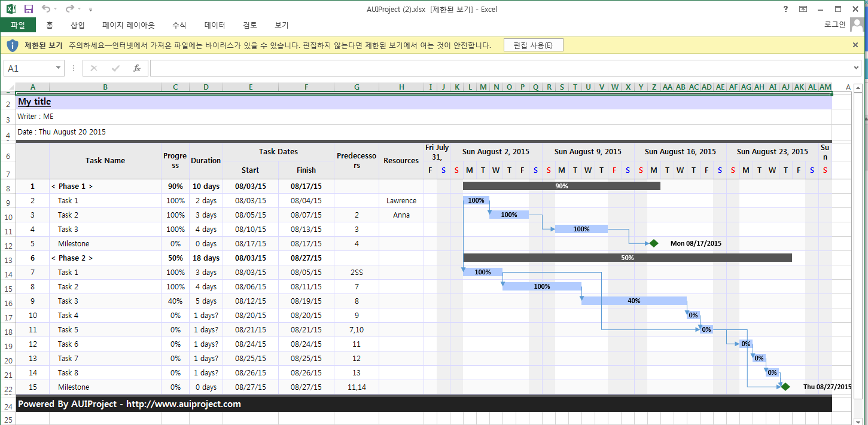Click the 90% progress bar for Phase 1
Viewport: 868px width, 425px height.
561,186
